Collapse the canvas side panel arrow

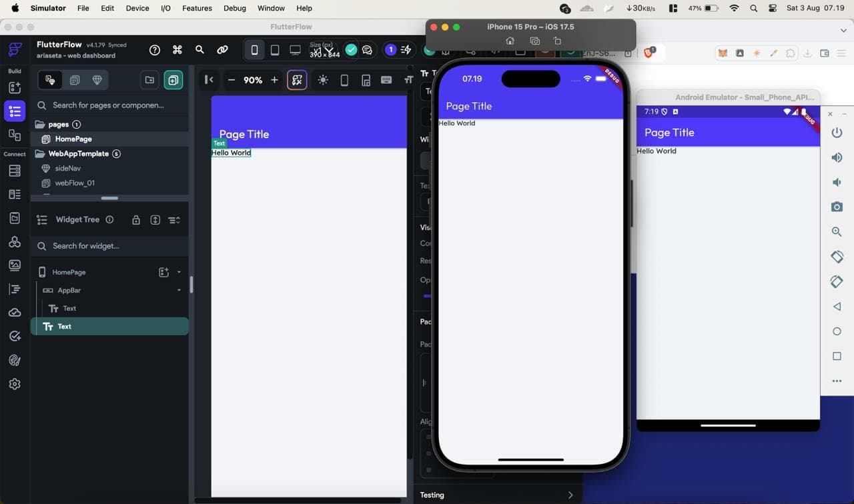coord(209,79)
